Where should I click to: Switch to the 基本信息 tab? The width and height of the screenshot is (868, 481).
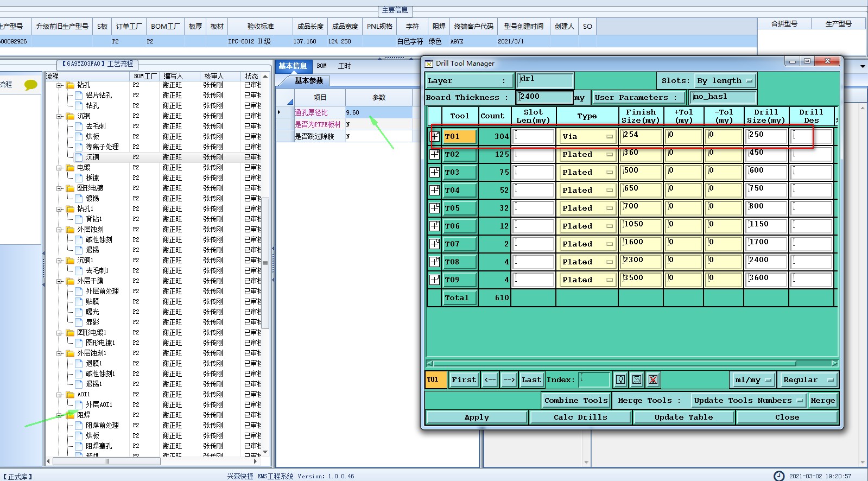(293, 66)
